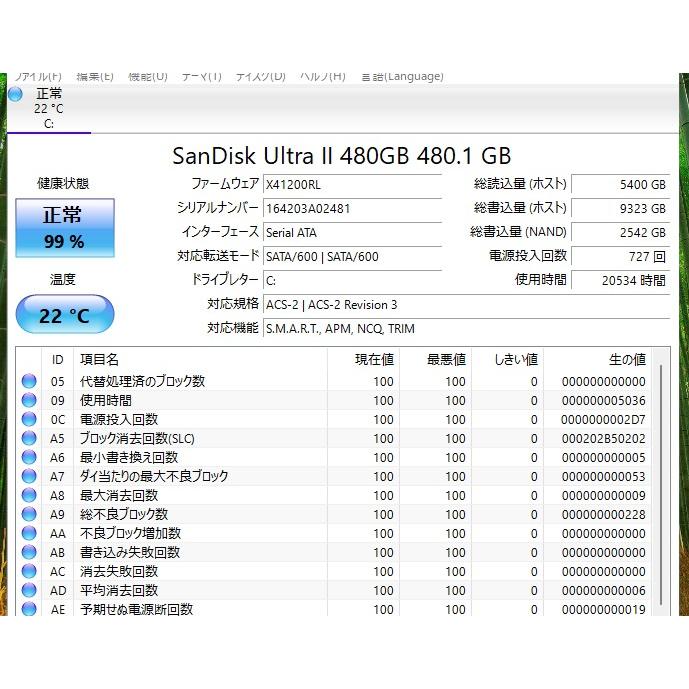Click the C: drive status orb icon
The image size is (689, 689).
15,94
